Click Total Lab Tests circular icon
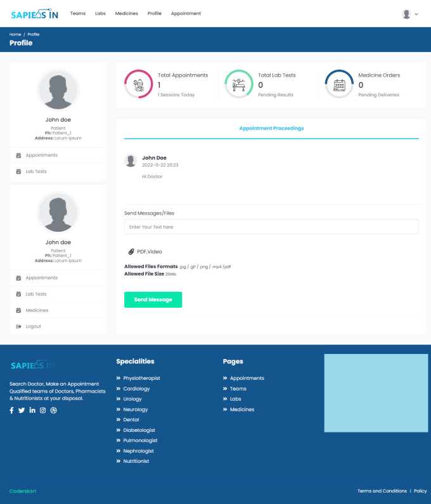This screenshot has height=504, width=431. point(239,84)
